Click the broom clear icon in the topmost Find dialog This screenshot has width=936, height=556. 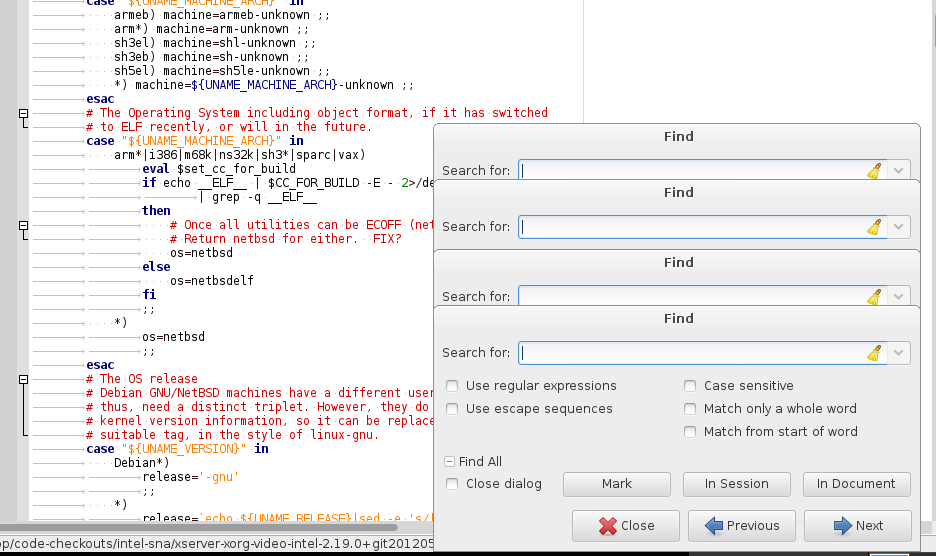click(x=874, y=171)
